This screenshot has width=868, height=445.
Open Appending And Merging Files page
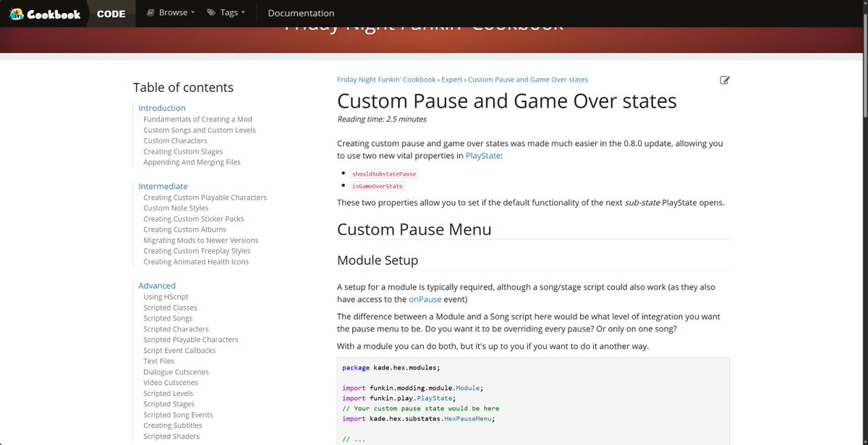pos(192,162)
